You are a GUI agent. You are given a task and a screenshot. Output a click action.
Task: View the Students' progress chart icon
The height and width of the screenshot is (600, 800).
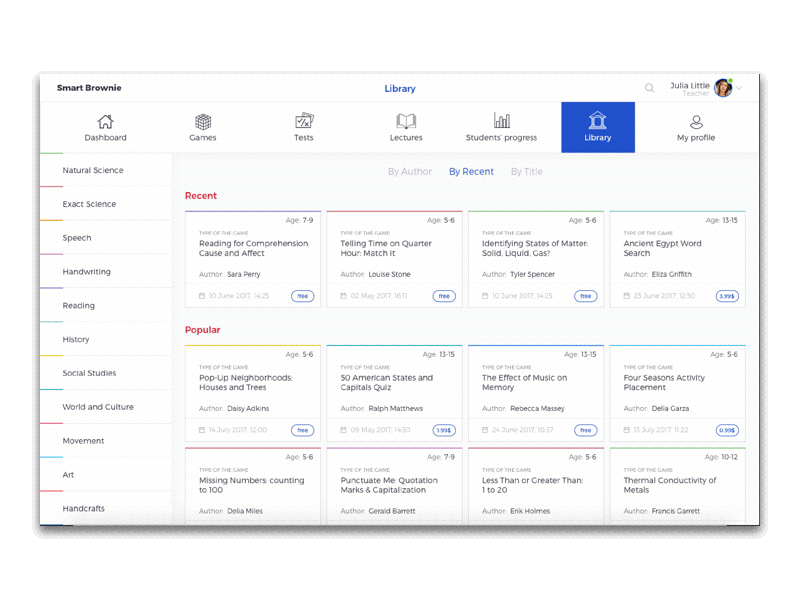point(501,119)
